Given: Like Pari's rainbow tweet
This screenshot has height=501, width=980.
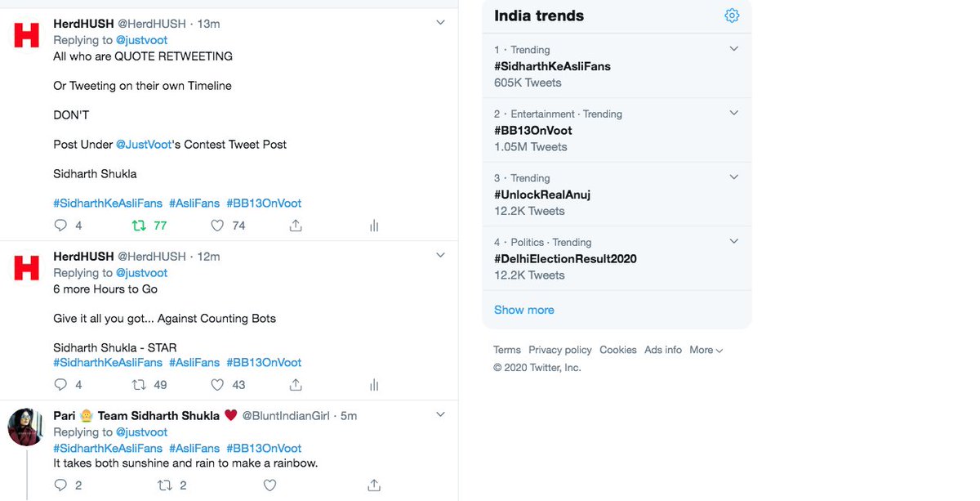Looking at the screenshot, I should click(270, 485).
